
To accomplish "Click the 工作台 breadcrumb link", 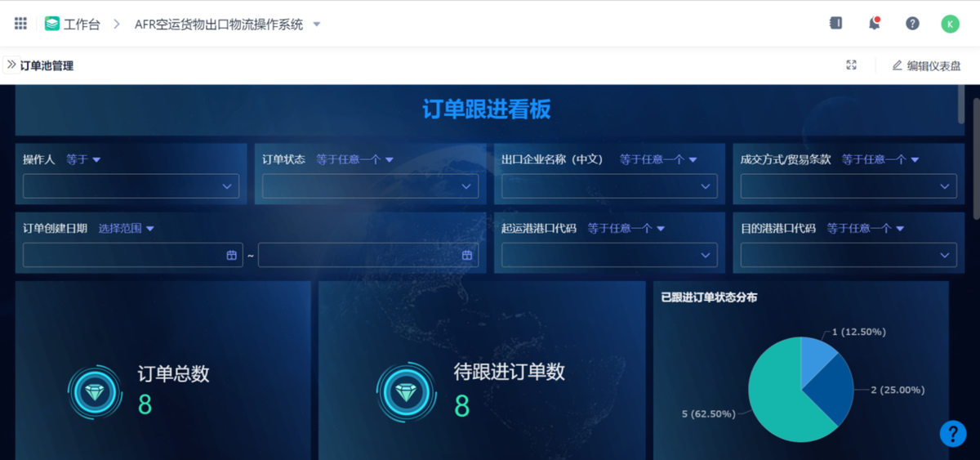I will 82,25.
